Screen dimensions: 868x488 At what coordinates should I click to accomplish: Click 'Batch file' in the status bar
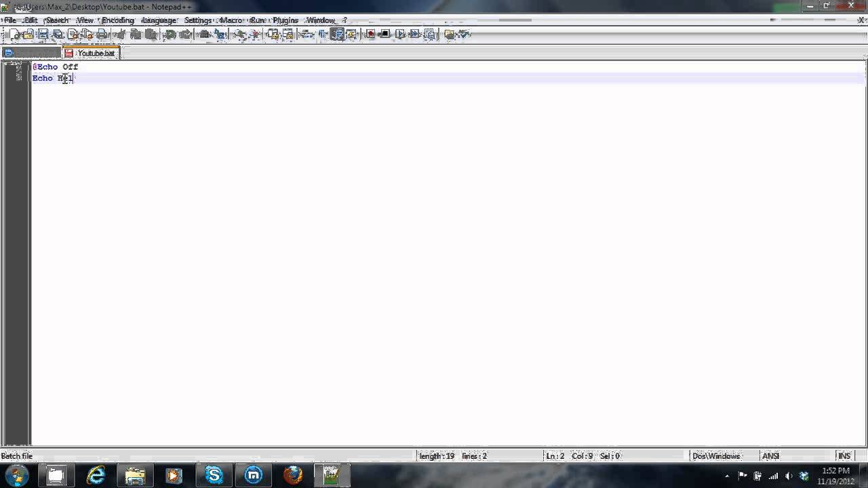point(17,456)
